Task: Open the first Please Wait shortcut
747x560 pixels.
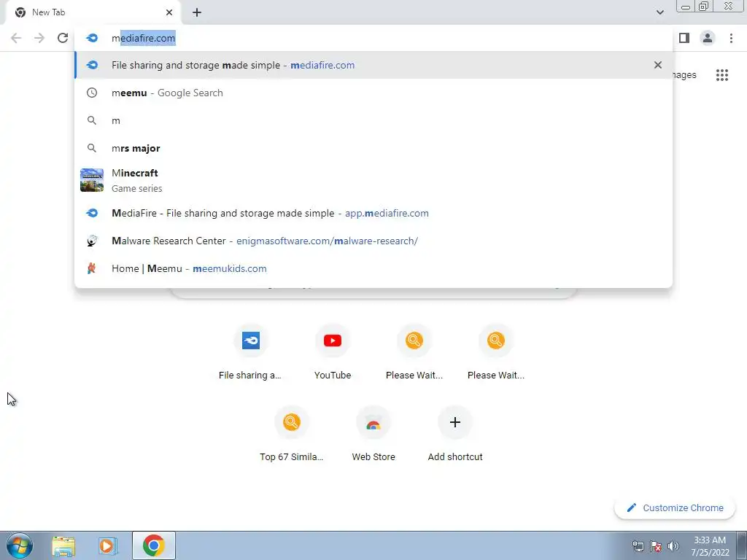Action: (x=414, y=352)
